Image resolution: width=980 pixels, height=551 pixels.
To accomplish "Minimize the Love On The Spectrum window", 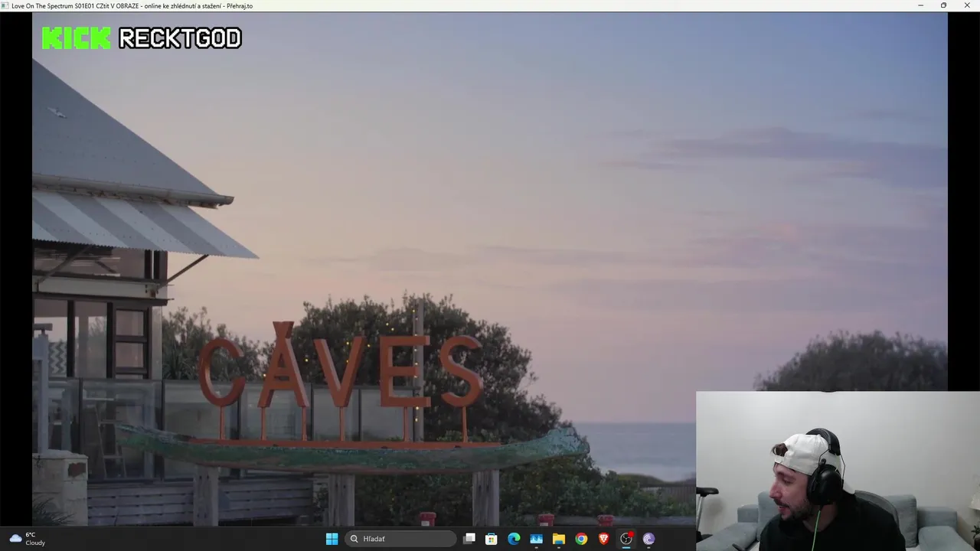I will pyautogui.click(x=920, y=5).
